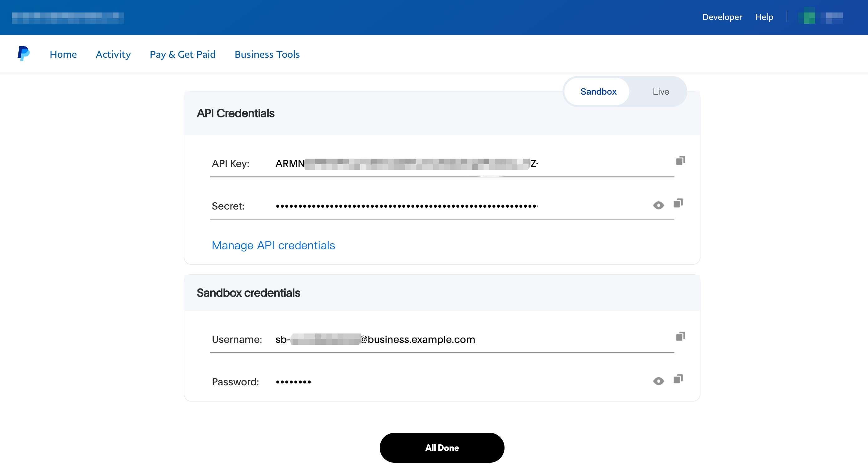
Task: Reveal the Secret with eye icon
Action: (658, 205)
